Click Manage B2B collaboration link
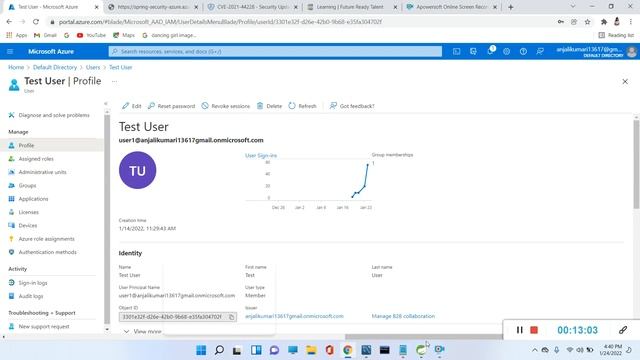Viewport: 640px width, 360px height. pos(403,316)
